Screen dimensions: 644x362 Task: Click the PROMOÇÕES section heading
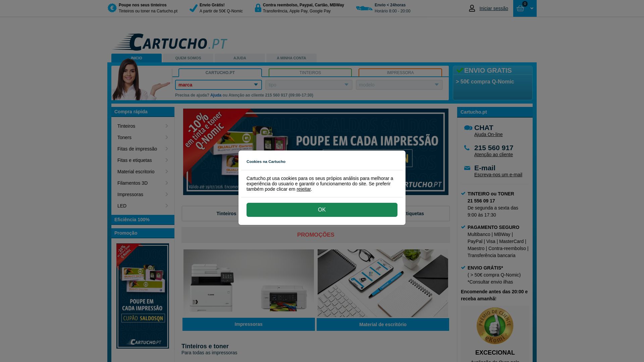316,235
